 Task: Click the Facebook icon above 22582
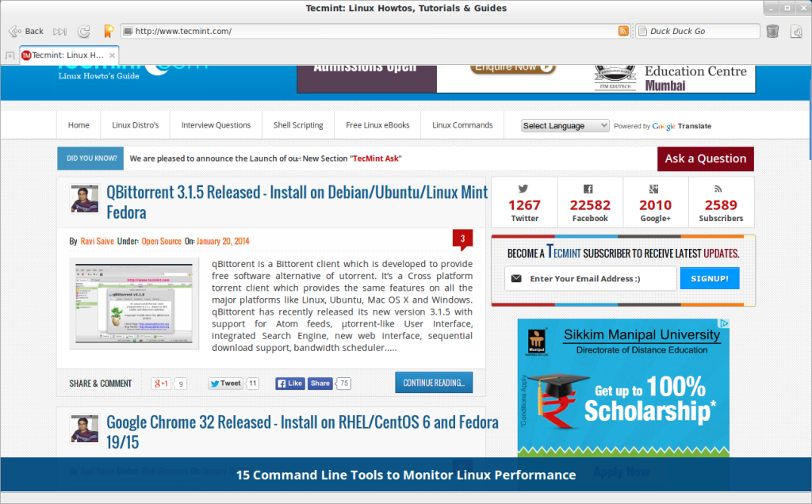coord(588,189)
